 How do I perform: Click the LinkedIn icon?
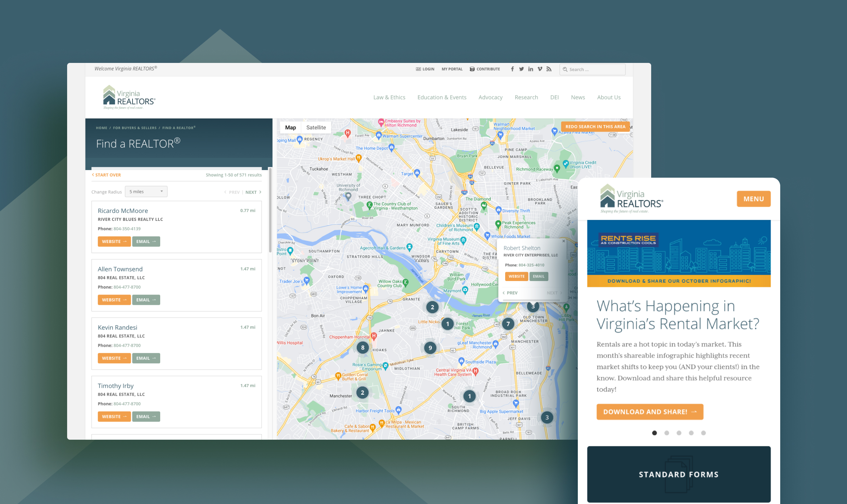(530, 69)
